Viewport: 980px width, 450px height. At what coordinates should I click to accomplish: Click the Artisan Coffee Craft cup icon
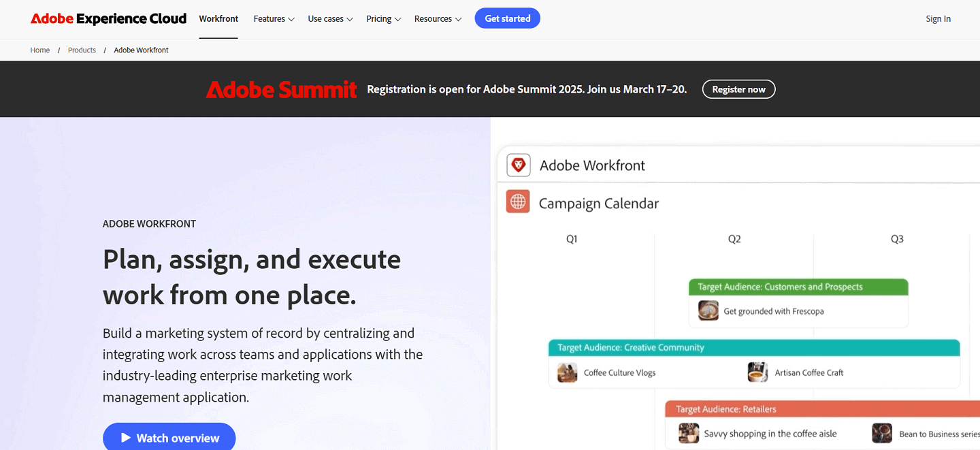coord(757,372)
